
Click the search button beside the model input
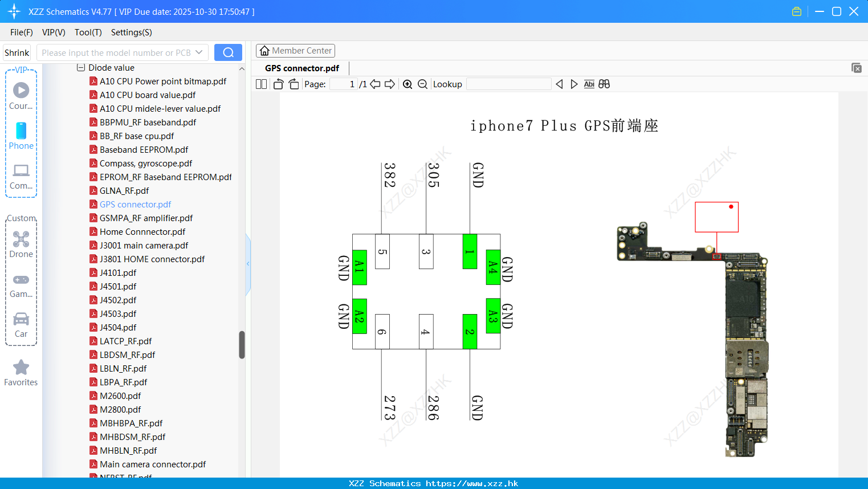pos(228,52)
